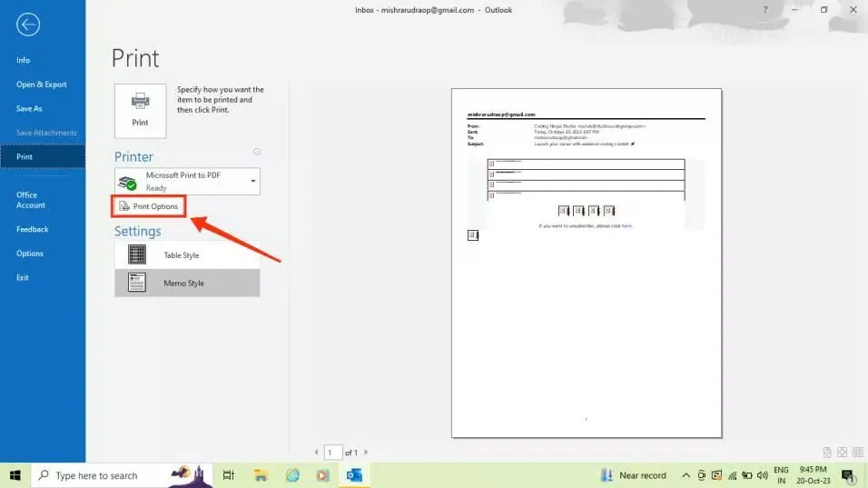Select Table Style print setting
Viewport: 868px width, 488px height.
[187, 254]
